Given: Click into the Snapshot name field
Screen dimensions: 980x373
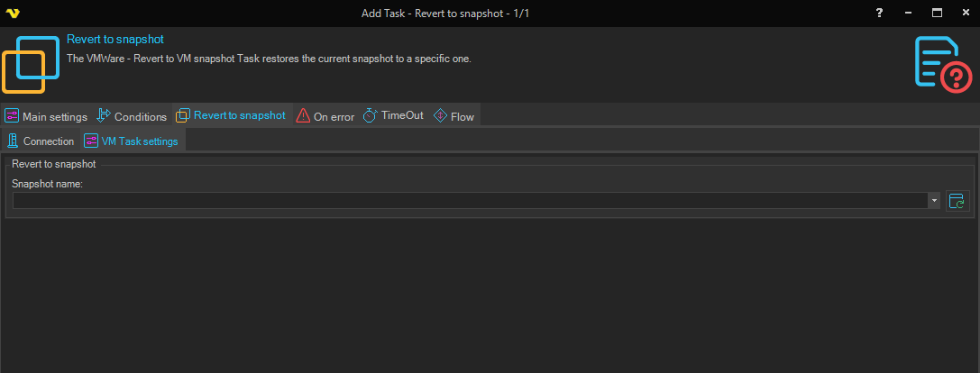Looking at the screenshot, I should 469,201.
